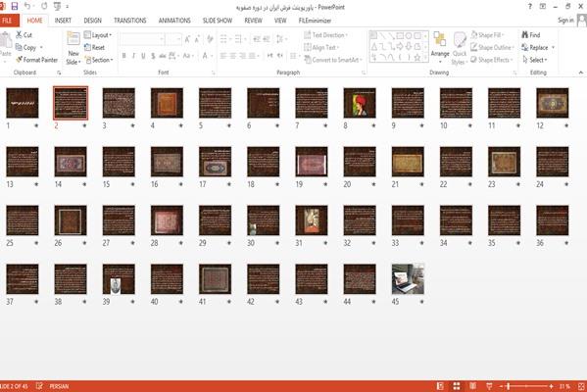Open the FILEminimizer tab
The image size is (587, 392).
click(315, 21)
